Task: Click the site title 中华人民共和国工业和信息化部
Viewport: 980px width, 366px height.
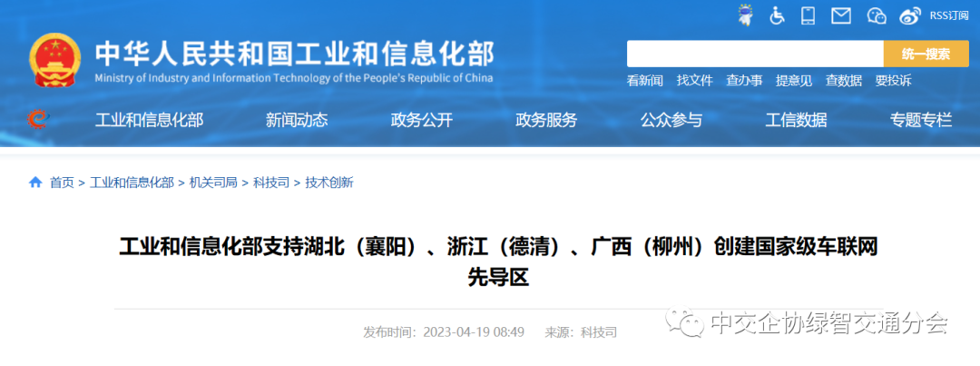Action: (x=294, y=54)
